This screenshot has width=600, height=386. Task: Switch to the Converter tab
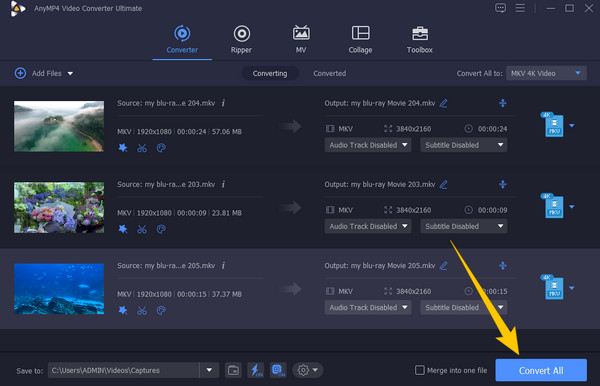click(182, 39)
